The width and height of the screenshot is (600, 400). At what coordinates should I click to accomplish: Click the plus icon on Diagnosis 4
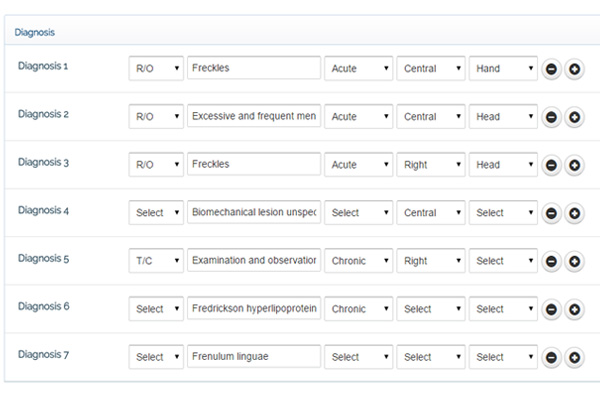pyautogui.click(x=574, y=213)
